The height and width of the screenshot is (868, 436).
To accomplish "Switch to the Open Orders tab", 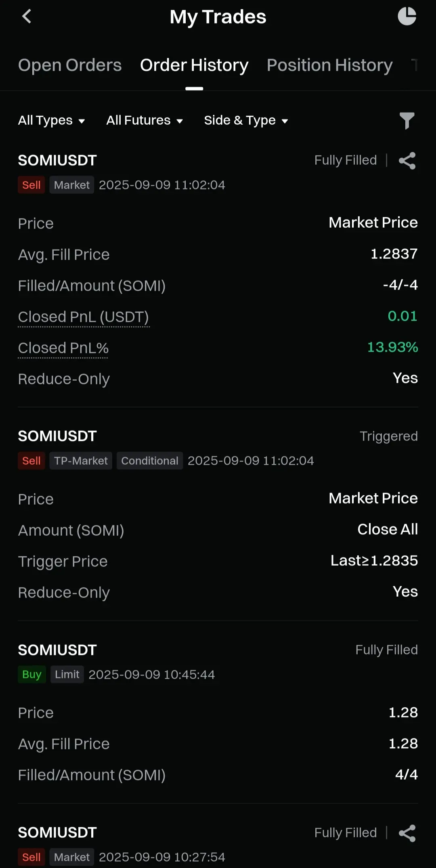I will [70, 65].
